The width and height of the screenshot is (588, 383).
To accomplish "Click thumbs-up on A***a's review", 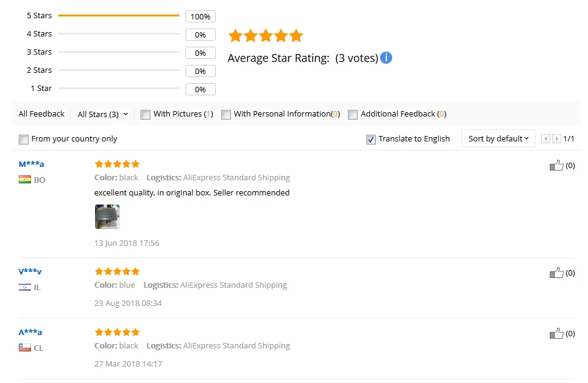I will click(x=556, y=333).
